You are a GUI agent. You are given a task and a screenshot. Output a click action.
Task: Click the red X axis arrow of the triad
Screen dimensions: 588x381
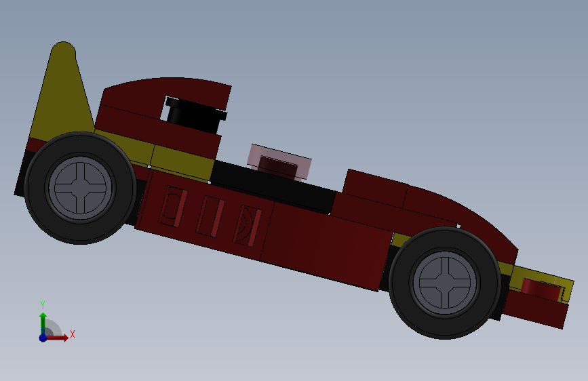point(57,338)
